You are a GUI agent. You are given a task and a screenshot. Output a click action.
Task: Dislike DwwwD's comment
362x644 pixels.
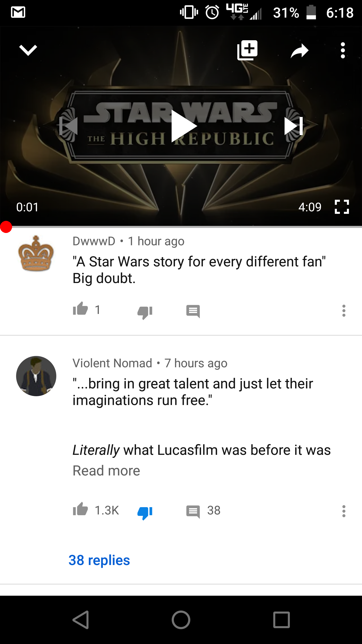point(145,312)
